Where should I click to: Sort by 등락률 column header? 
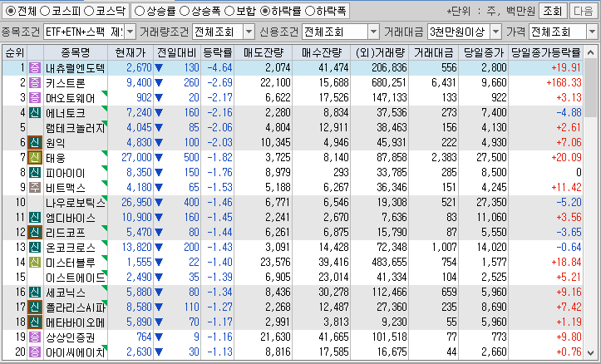(x=217, y=53)
